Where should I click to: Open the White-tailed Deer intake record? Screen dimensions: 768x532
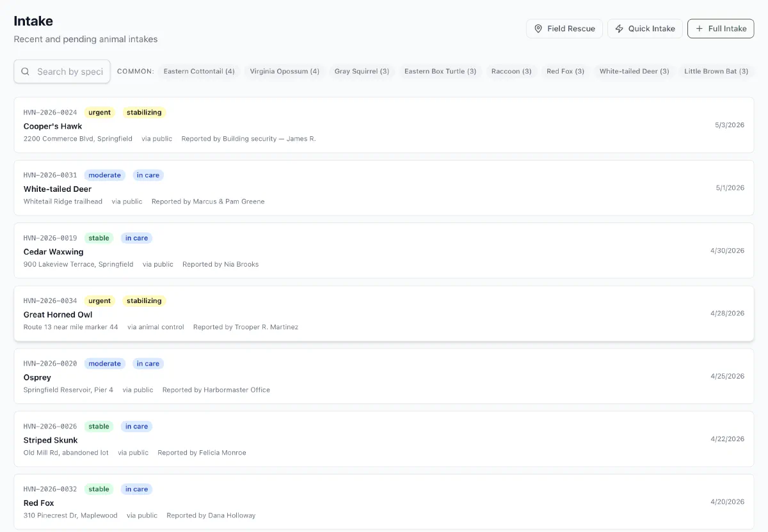click(x=384, y=188)
